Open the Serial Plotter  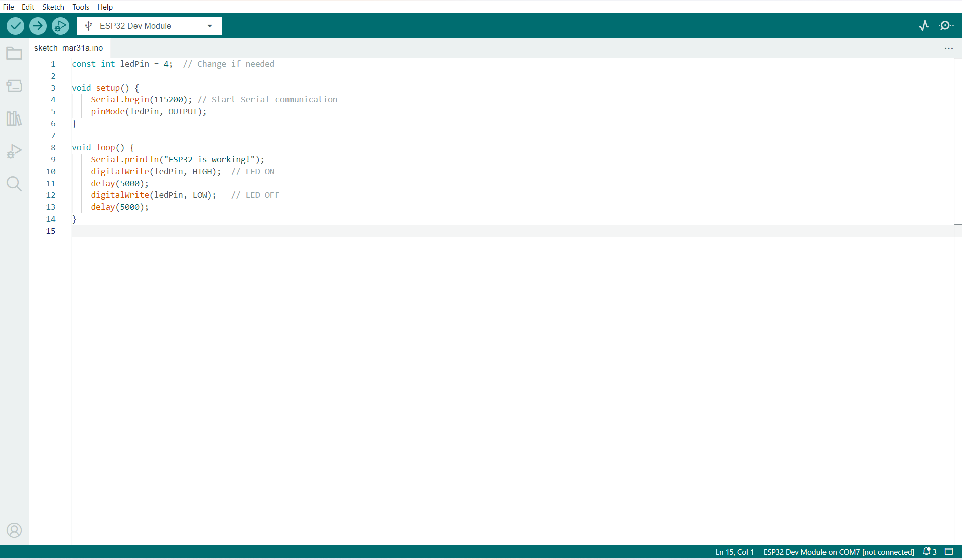(924, 26)
